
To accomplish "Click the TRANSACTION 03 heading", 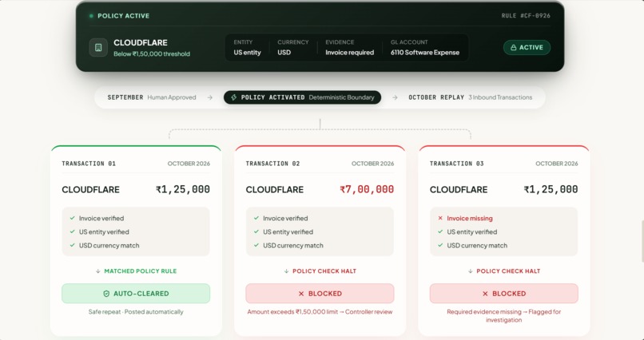I will (x=457, y=164).
